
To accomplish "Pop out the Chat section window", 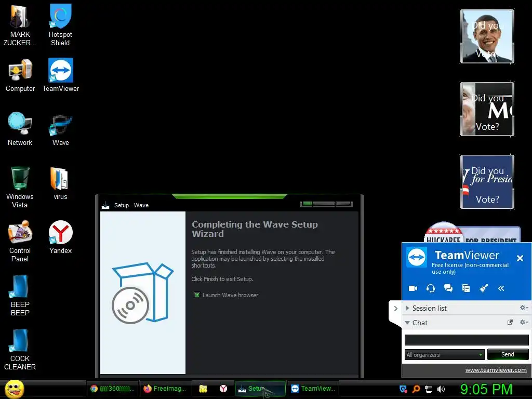I will pyautogui.click(x=510, y=322).
